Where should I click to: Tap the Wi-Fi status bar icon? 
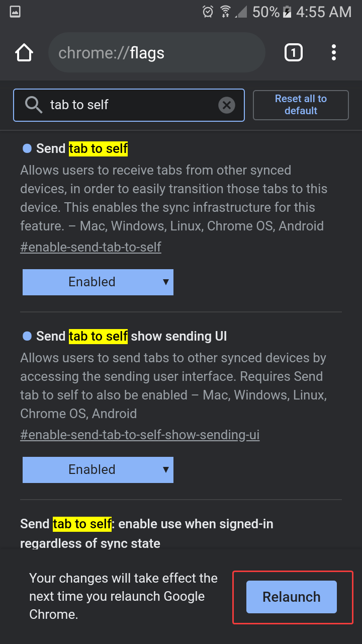pos(225,12)
